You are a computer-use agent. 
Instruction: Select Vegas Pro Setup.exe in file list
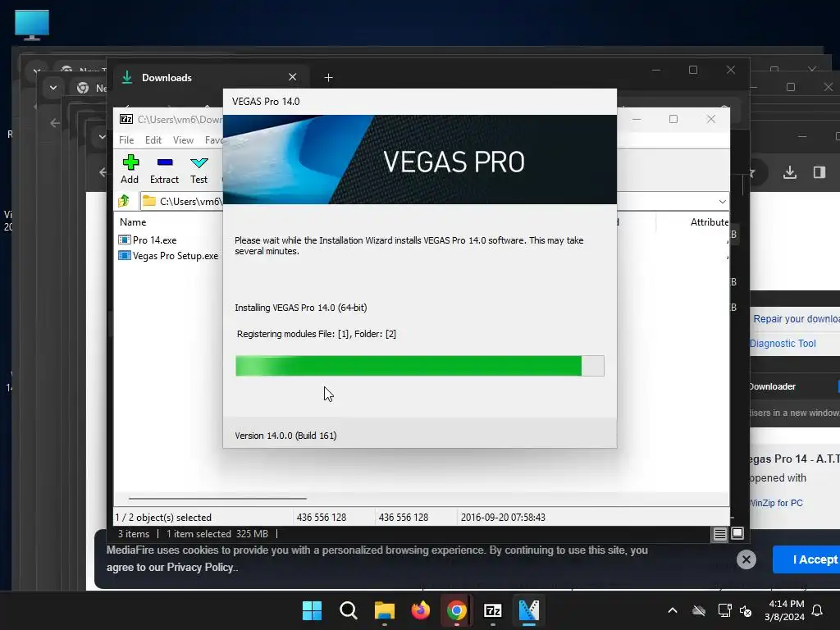tap(168, 256)
